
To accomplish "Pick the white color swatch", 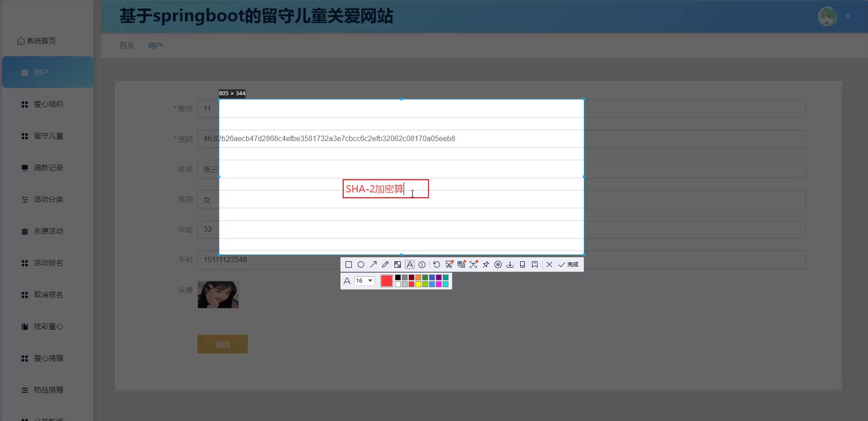I will (398, 284).
